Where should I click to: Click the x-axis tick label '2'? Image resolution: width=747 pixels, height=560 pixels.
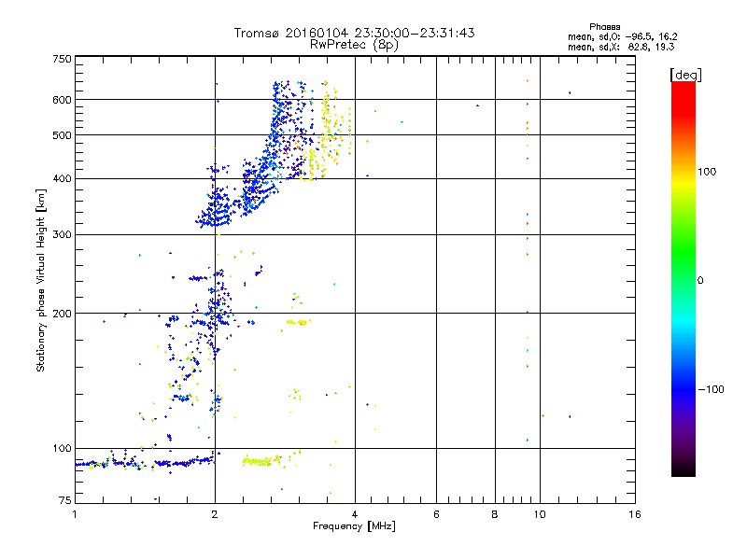coord(215,514)
